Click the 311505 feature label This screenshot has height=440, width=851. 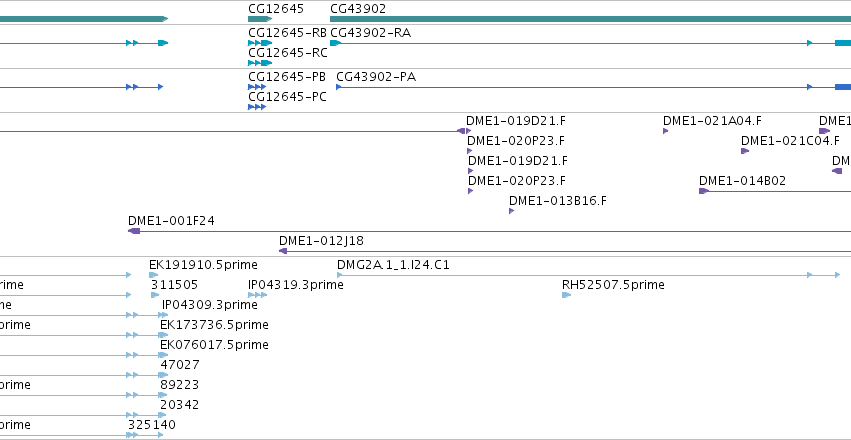(174, 285)
